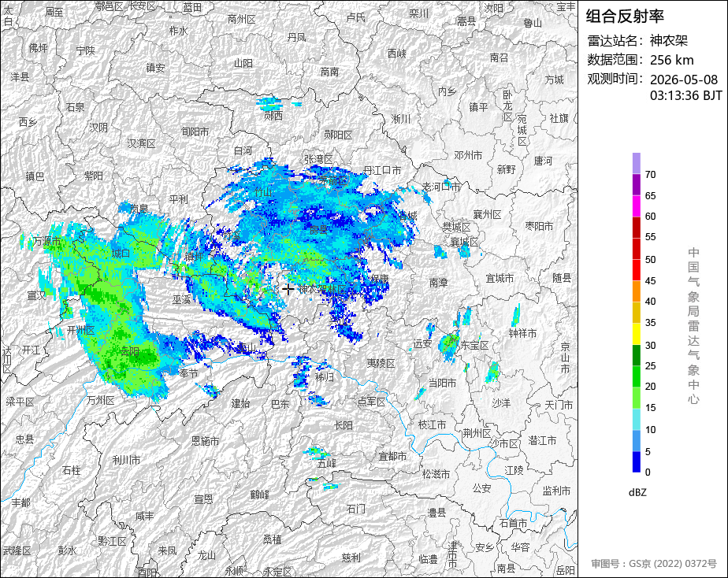Click the "樊城区" district label
The image size is (728, 578).
tap(456, 227)
